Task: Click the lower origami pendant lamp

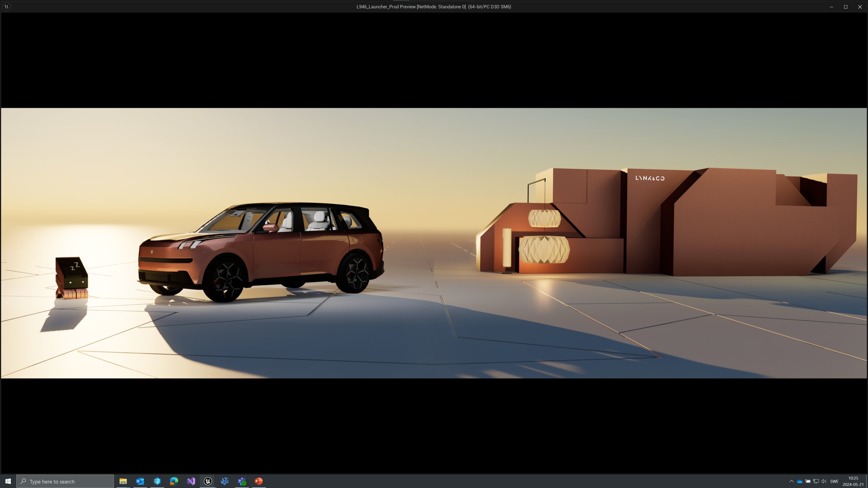Action: [544, 250]
